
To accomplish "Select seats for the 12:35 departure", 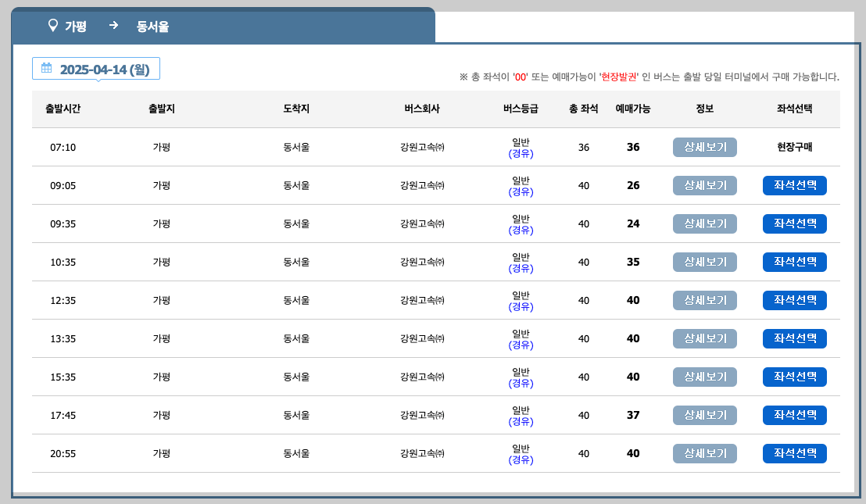I will 794,300.
